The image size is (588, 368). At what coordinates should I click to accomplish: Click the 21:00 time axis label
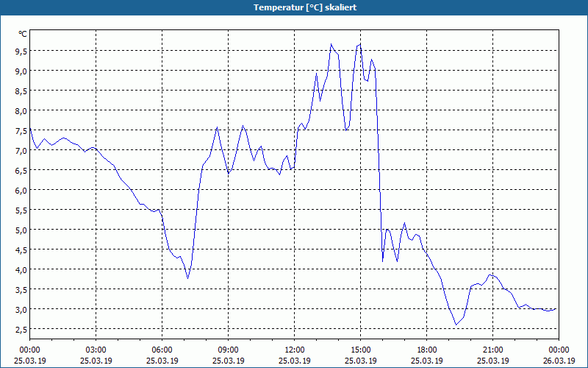(x=492, y=350)
